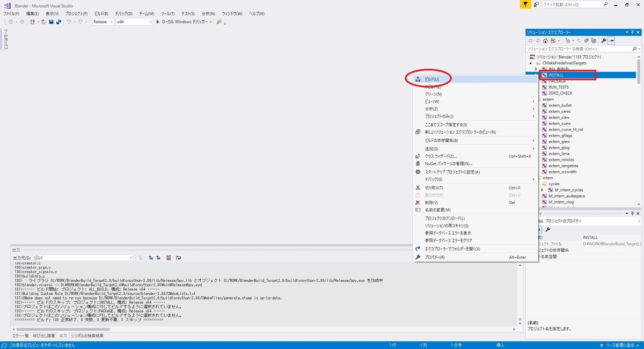Open the Release configuration dropdown
The width and height of the screenshot is (644, 349).
click(103, 22)
